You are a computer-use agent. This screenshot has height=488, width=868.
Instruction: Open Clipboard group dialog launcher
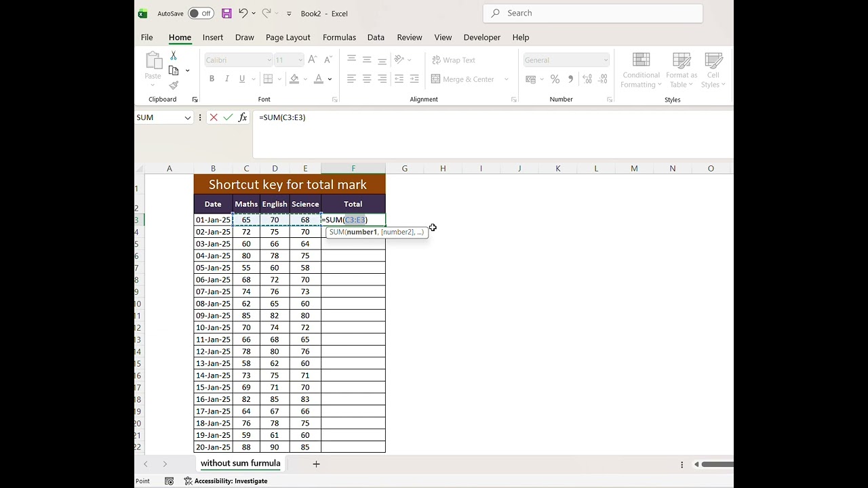point(195,100)
